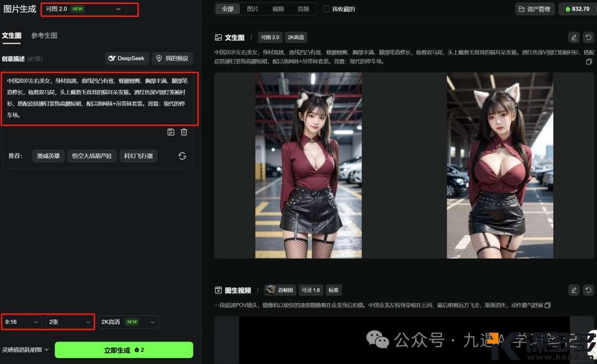
Task: Click the edit icon for the 文生图 result
Action: point(574,38)
